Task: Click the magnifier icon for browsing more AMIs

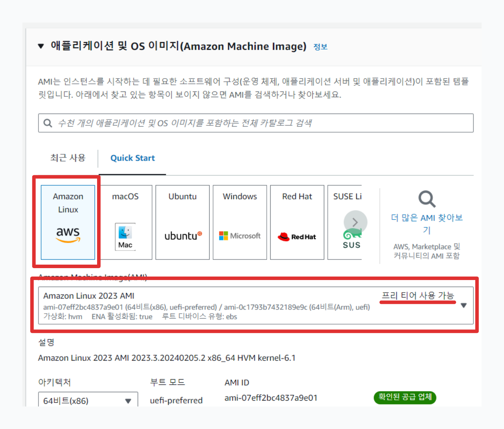Action: point(427,199)
